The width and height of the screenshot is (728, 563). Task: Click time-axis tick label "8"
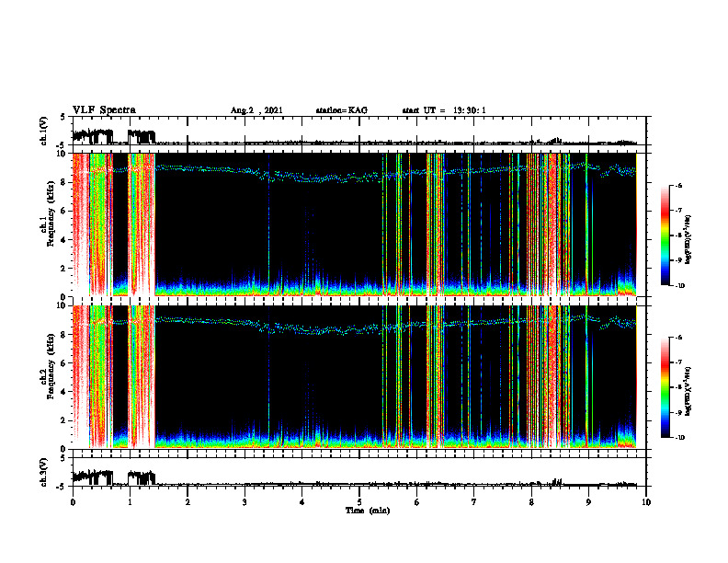531,502
